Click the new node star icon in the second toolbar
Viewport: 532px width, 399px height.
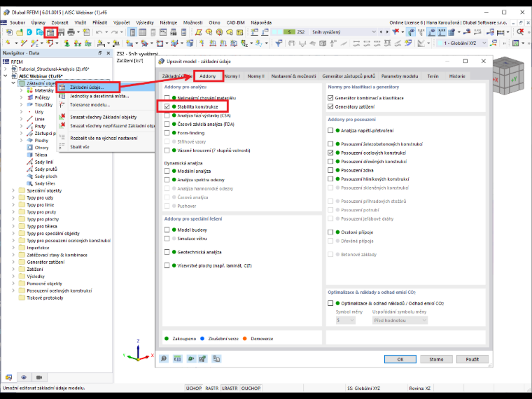8,43
